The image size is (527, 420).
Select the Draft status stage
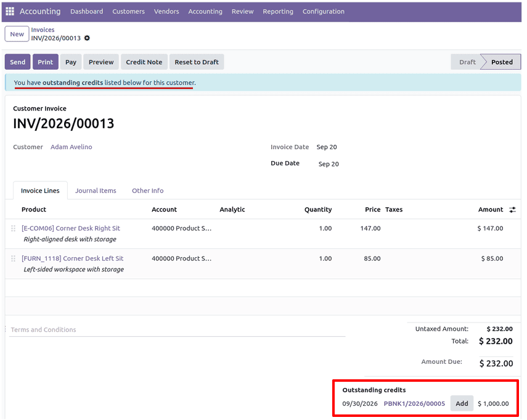(x=467, y=62)
